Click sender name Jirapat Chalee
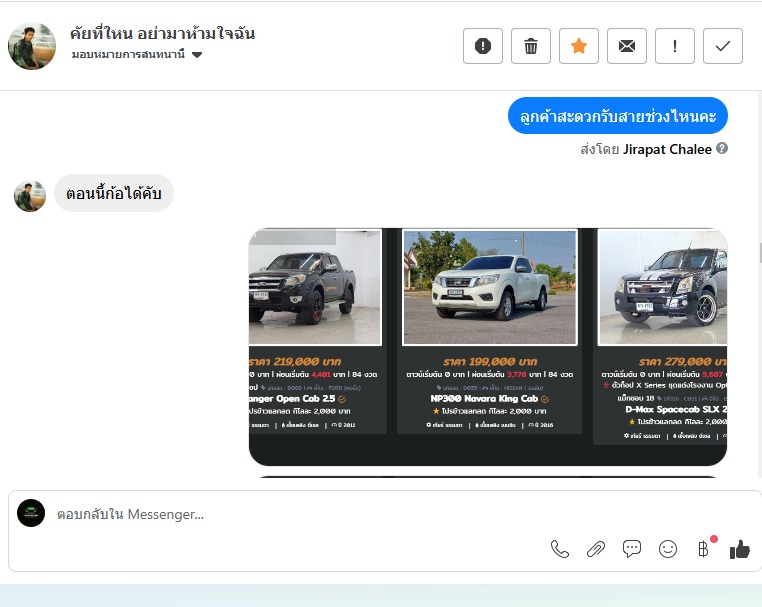 point(667,149)
